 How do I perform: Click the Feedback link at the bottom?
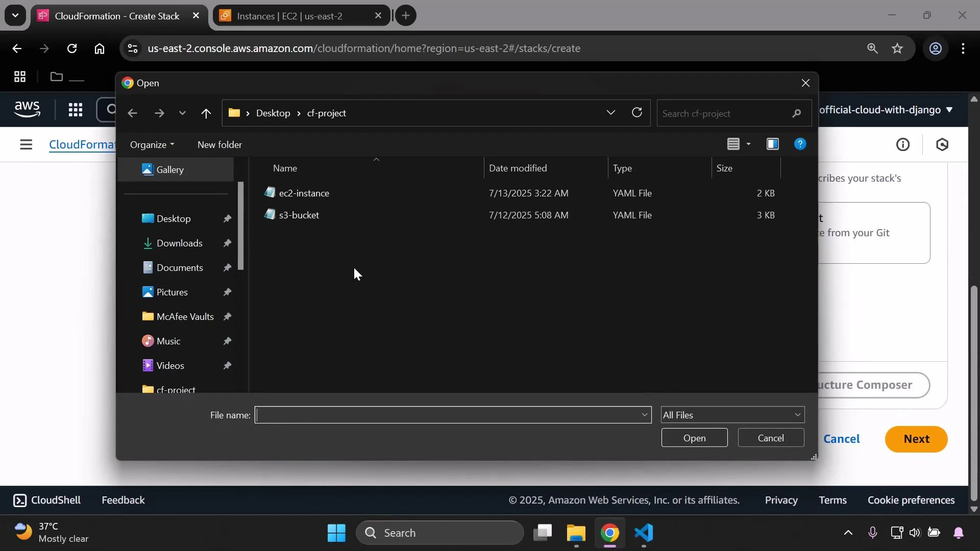122,500
